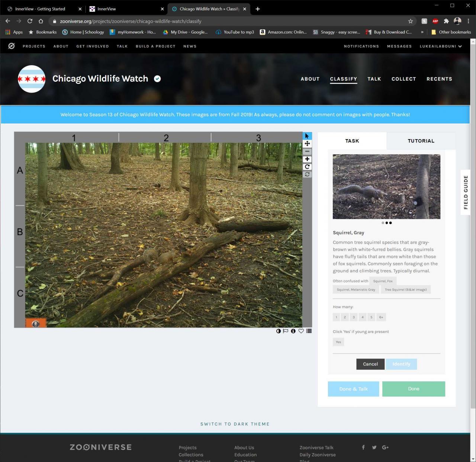
Task: Open Build a Project page
Action: tap(155, 46)
